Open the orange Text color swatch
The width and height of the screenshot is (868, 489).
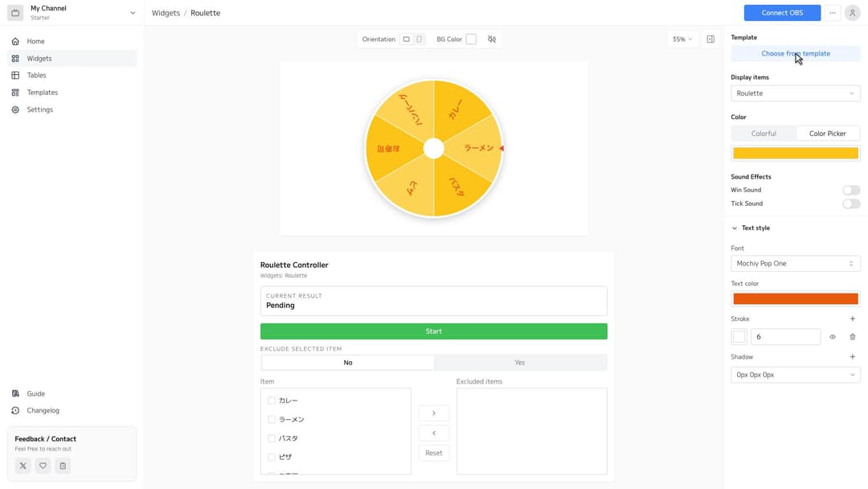pos(796,299)
